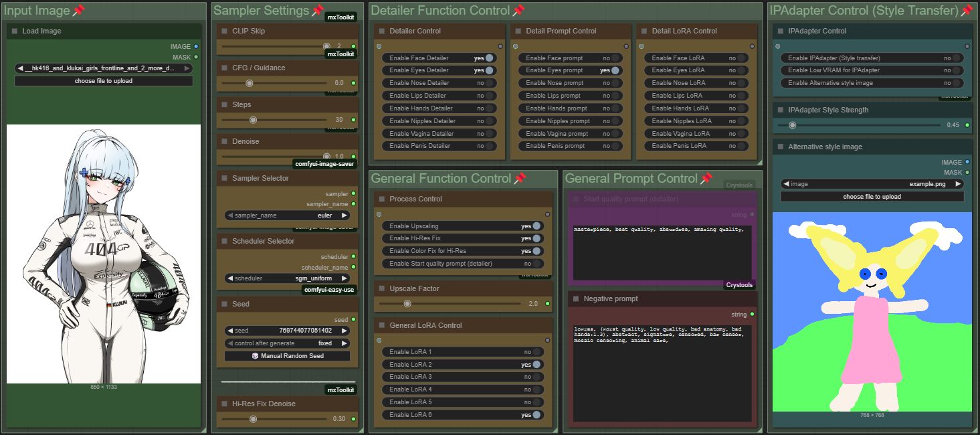
Task: Click the pin beside IPAdapter Control (Style Transfer)
Action: coord(967,10)
